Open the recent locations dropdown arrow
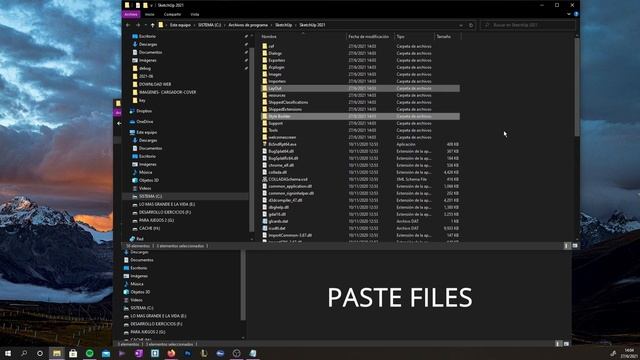 click(145, 25)
